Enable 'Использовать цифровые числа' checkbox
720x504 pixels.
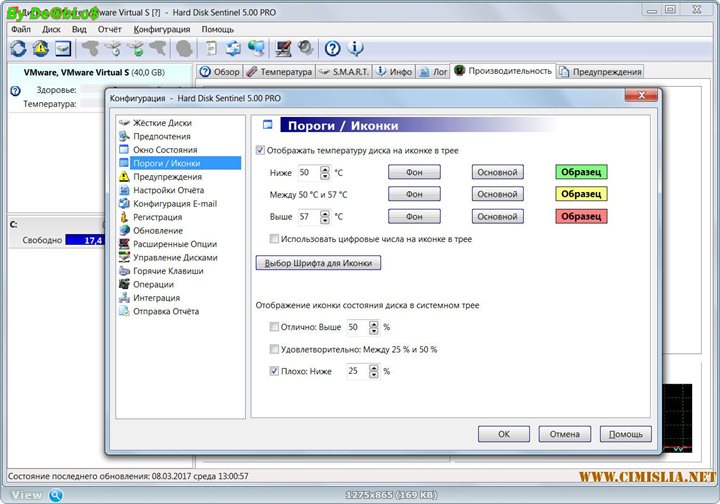pyautogui.click(x=275, y=239)
